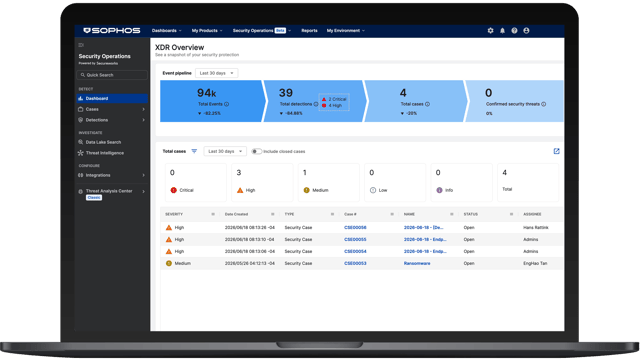Click the Medium severity icon card

point(329,182)
